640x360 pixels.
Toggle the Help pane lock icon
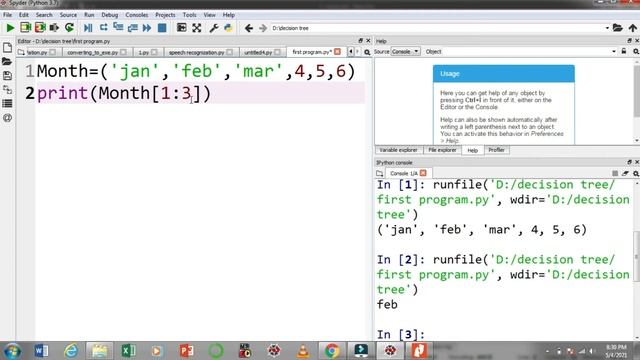tap(624, 51)
